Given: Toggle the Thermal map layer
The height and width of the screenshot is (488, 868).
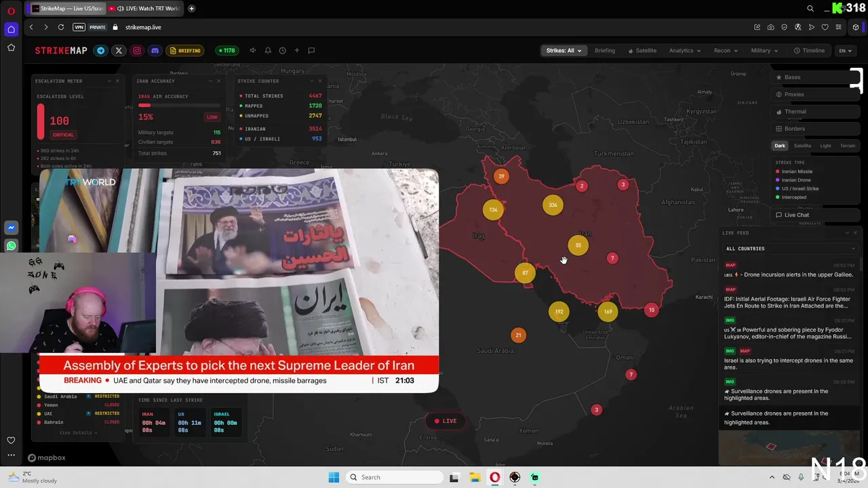Looking at the screenshot, I should click(816, 112).
